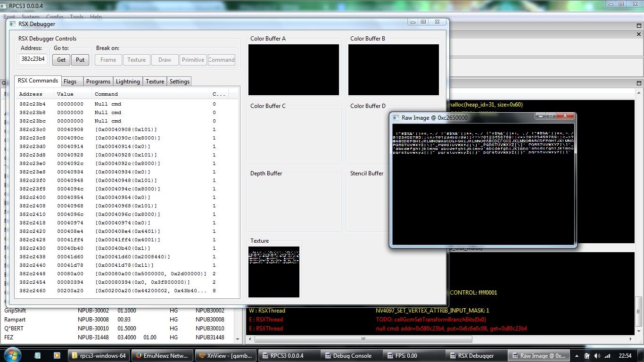The width and height of the screenshot is (644, 362).
Task: Launch media player pinned taskbar icon
Action: click(x=57, y=355)
